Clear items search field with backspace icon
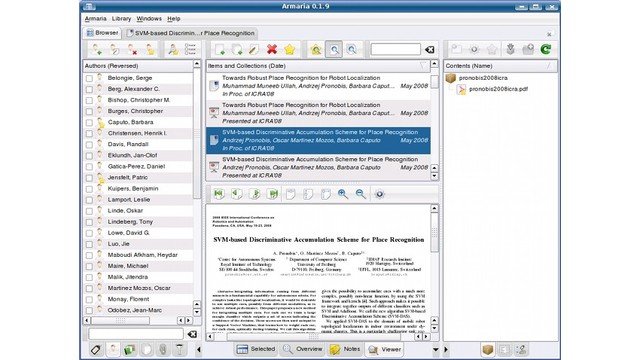Screen dimensions: 640x360 coord(429,50)
